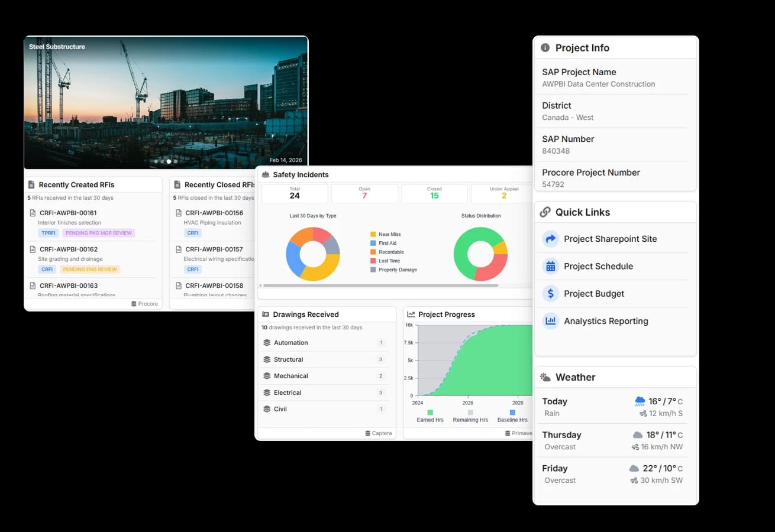Toggle Recordable legend entry
775x532 pixels.
(387, 252)
